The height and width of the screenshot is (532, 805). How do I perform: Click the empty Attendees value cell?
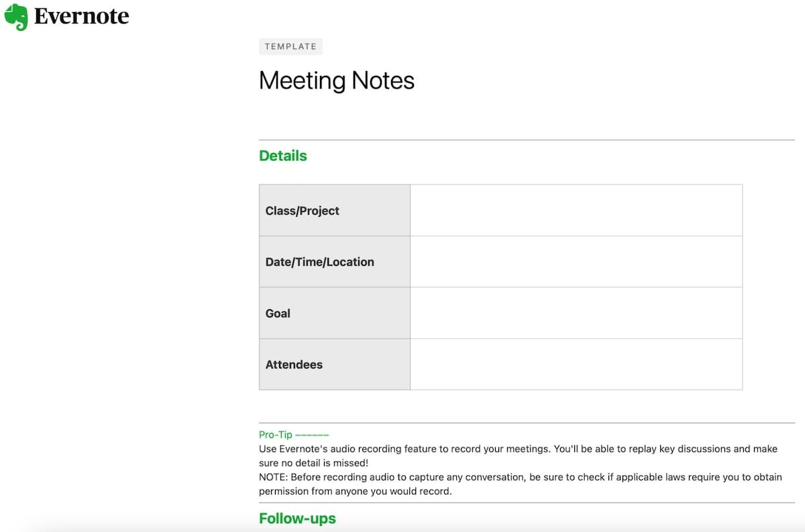tap(576, 364)
